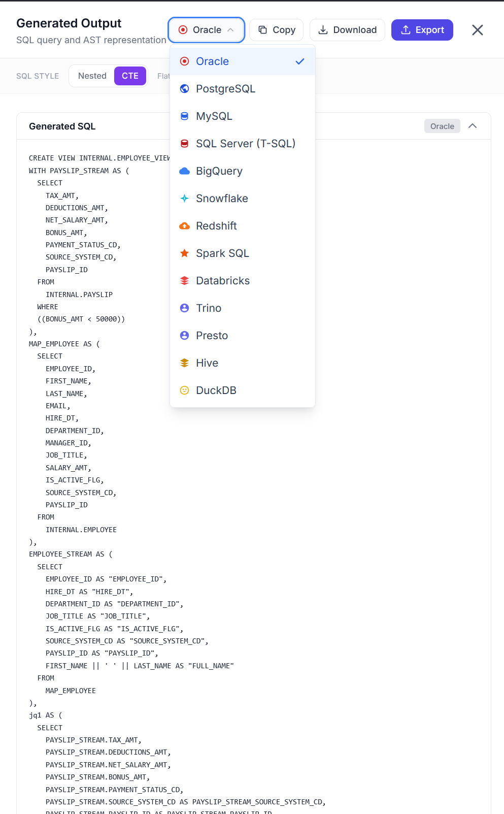Choose Oracle from dialect menu
Viewport: 504px width, 814px height.
pyautogui.click(x=243, y=61)
